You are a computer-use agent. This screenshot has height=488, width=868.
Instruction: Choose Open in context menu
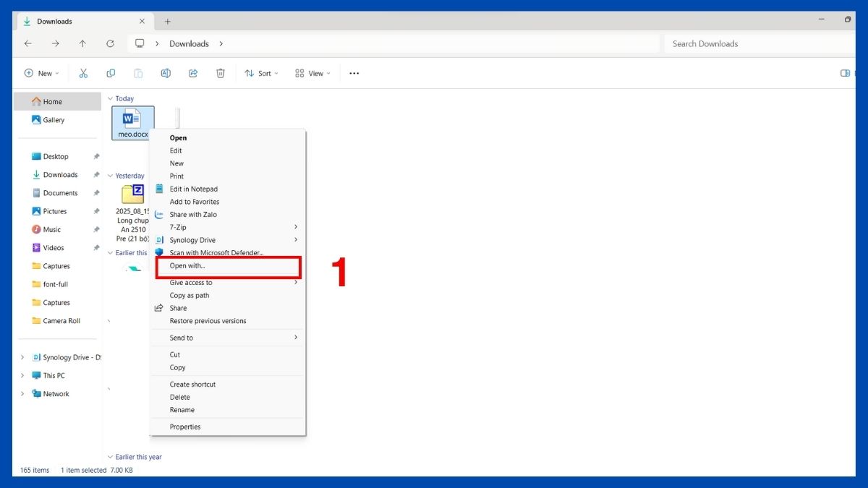click(x=228, y=138)
